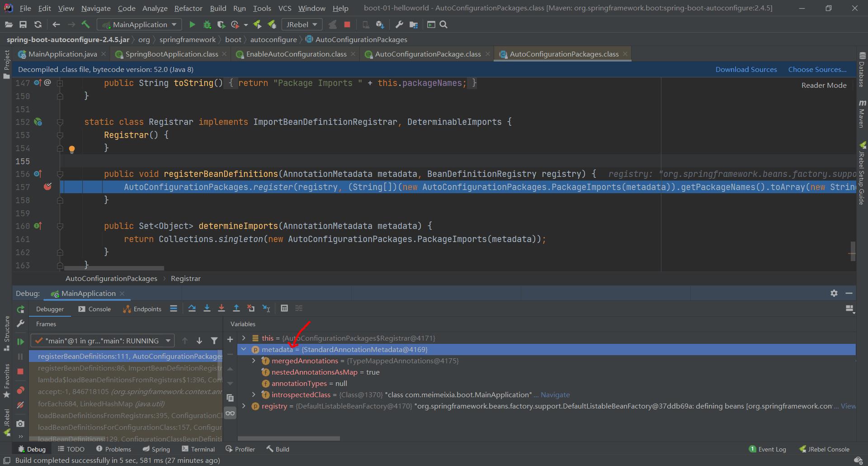868x466 pixels.
Task: Click Download Sources link
Action: [746, 69]
